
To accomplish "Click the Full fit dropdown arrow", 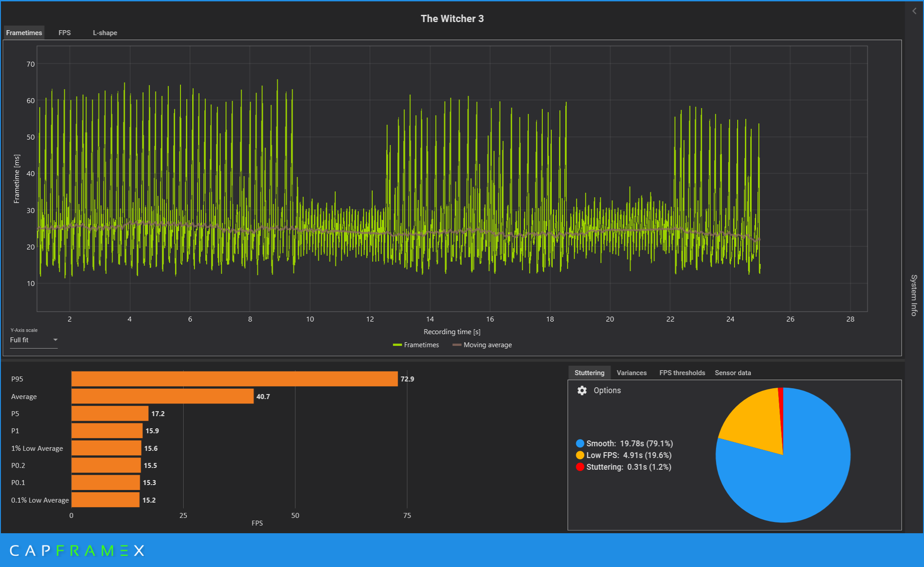I will click(x=55, y=340).
